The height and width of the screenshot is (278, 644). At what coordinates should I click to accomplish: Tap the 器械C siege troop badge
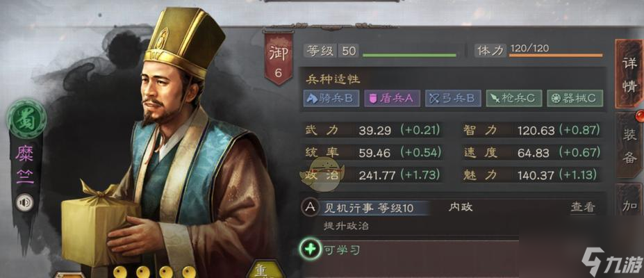[x=575, y=99]
